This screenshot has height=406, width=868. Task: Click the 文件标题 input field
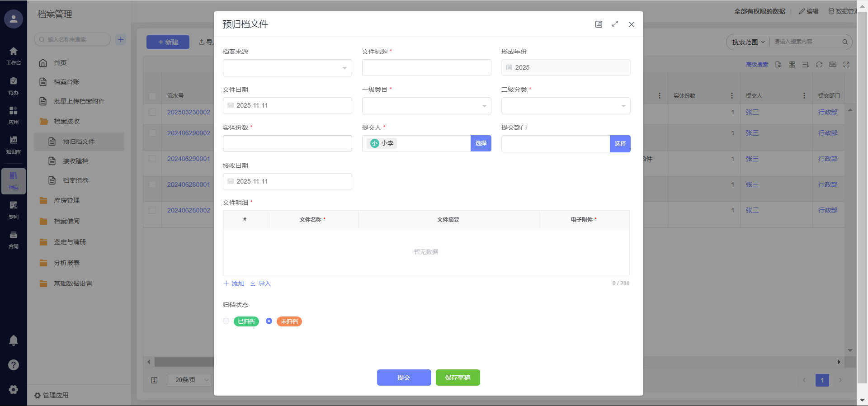click(426, 67)
